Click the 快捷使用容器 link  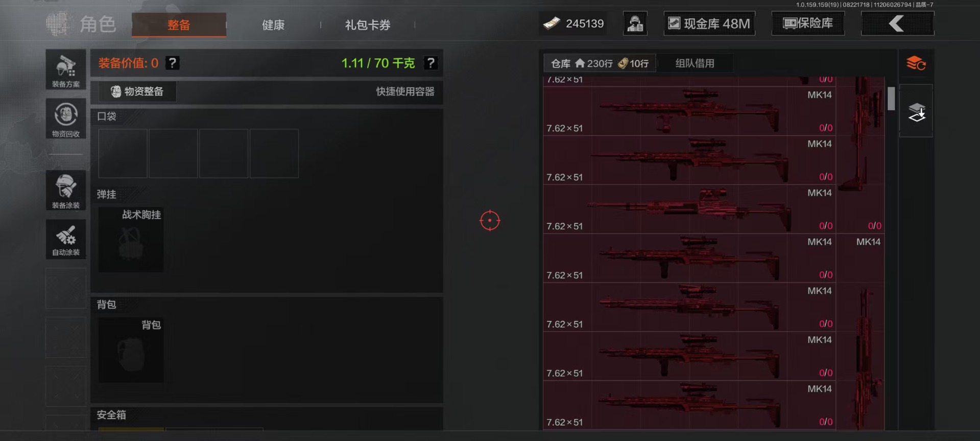point(405,91)
